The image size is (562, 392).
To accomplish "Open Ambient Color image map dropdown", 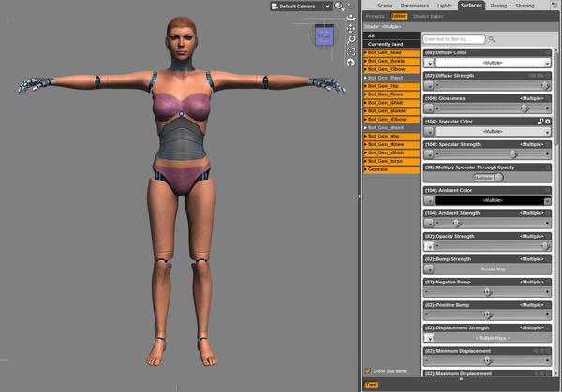I will (x=429, y=200).
